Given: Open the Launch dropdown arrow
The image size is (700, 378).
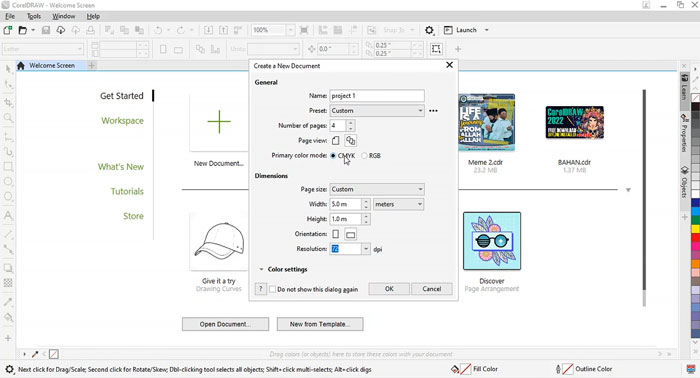Looking at the screenshot, I should coord(487,30).
